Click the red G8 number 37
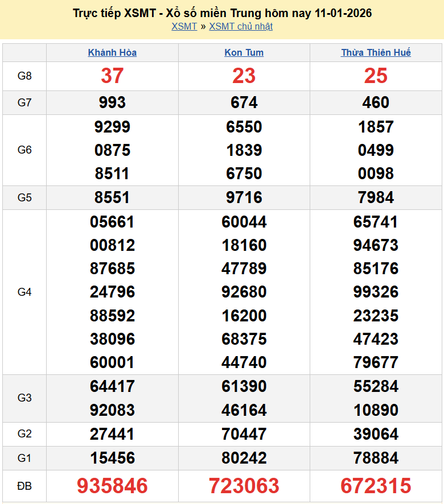444x504 pixels. (112, 76)
